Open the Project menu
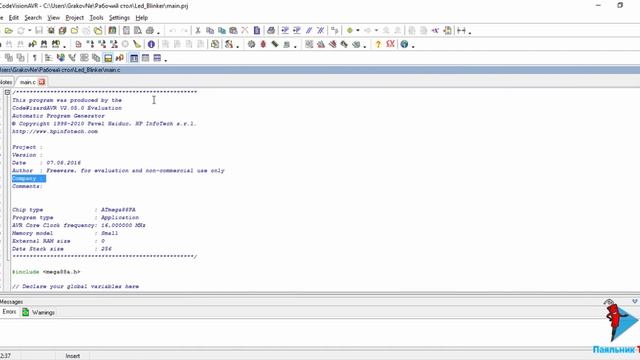640x360 pixels. (75, 18)
